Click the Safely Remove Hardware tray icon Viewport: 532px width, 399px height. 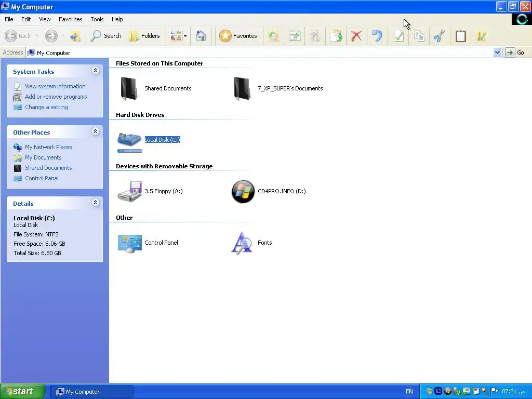point(457,392)
